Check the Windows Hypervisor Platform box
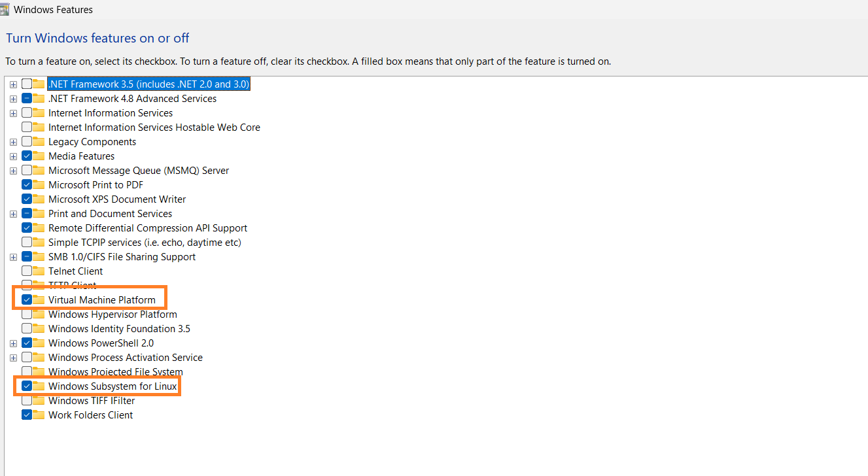 click(x=27, y=314)
